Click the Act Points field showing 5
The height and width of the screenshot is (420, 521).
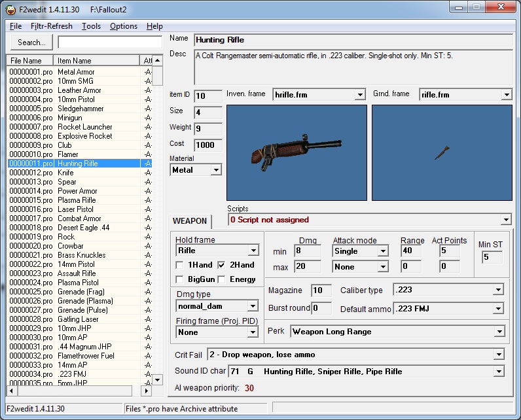tap(450, 251)
